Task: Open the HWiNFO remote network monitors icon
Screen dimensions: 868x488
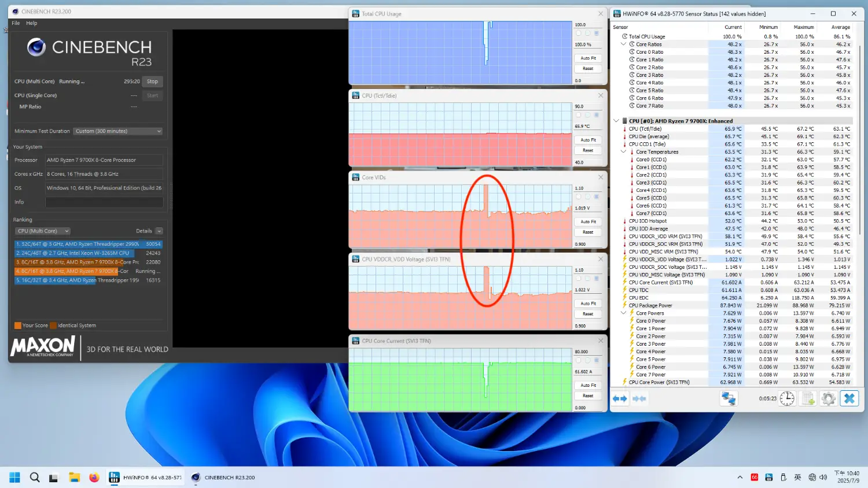Action: click(729, 398)
